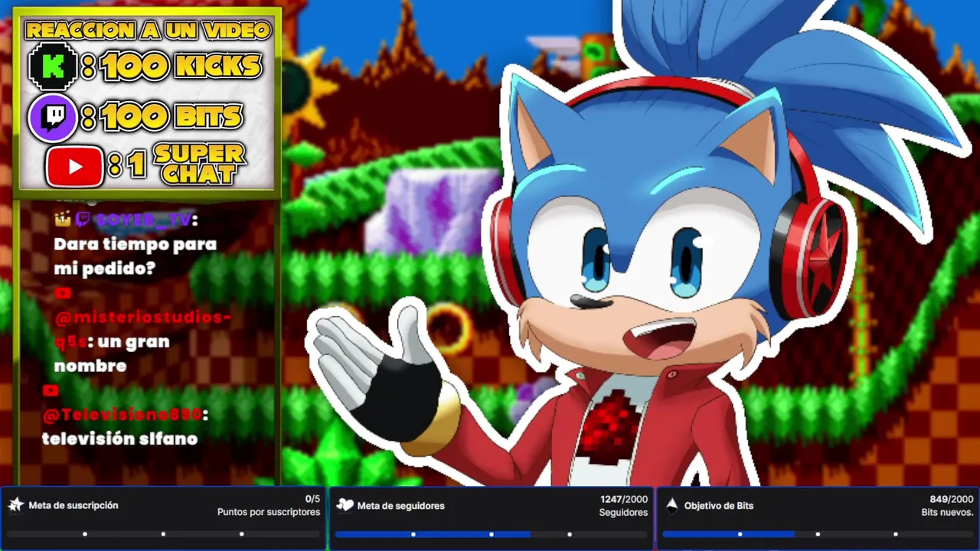Click the Twitch badge beside SOYER_TV username

83,220
